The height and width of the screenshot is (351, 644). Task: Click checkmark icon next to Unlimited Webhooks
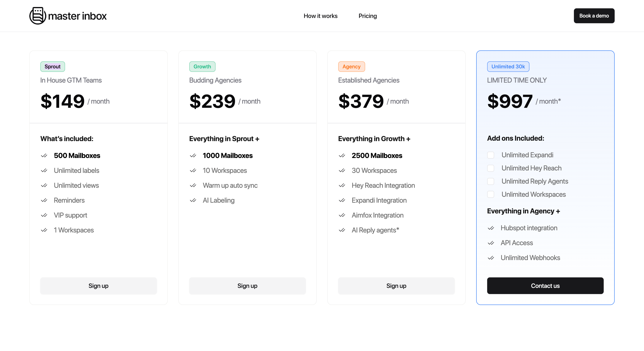point(491,258)
